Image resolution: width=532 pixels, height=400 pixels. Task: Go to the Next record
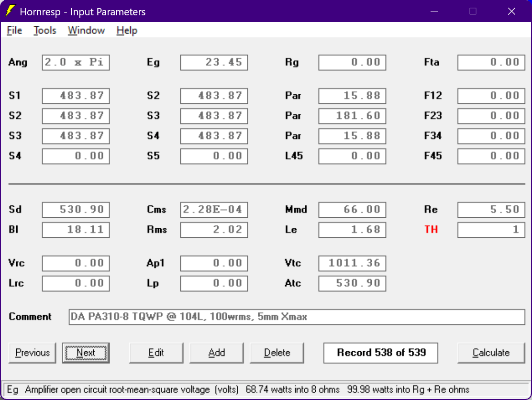pyautogui.click(x=86, y=353)
